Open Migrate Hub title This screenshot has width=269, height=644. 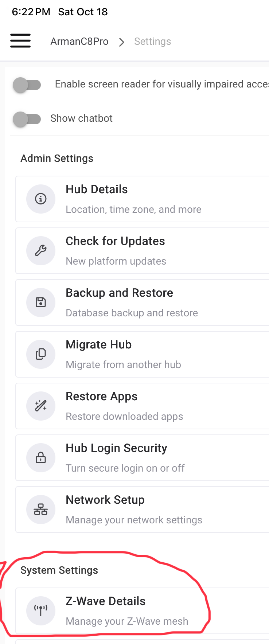coord(98,345)
